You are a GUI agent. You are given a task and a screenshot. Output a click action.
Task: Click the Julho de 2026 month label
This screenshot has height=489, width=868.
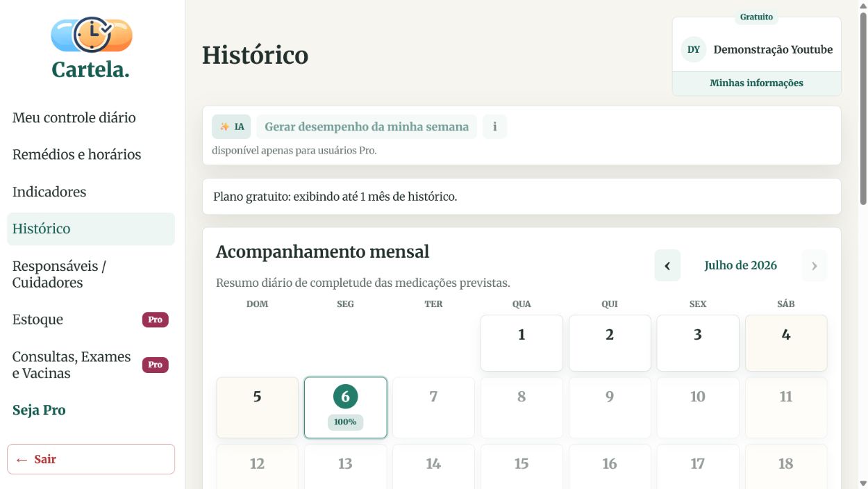pos(740,265)
